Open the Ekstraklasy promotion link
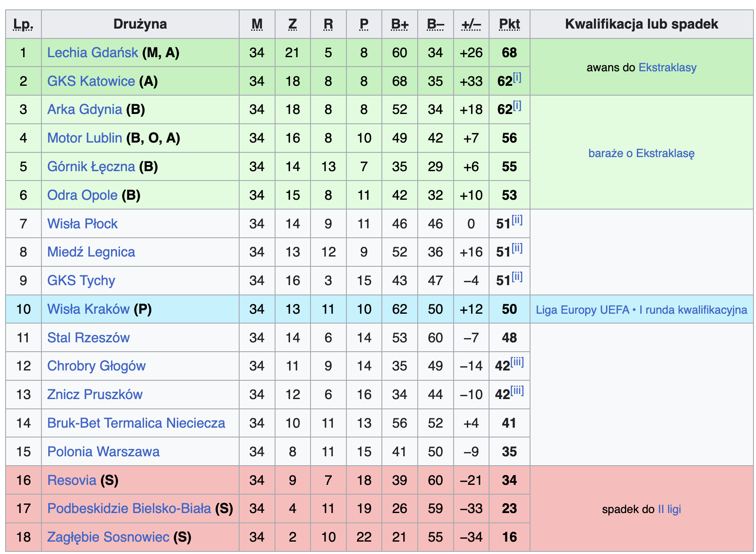The height and width of the screenshot is (554, 756). click(667, 67)
